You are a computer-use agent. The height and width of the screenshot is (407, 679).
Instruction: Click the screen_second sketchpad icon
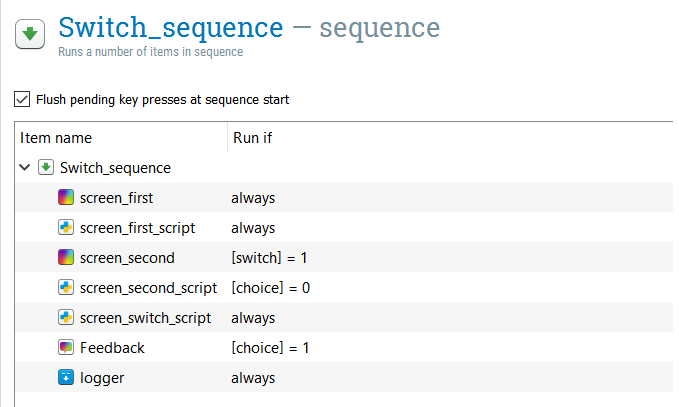click(66, 257)
